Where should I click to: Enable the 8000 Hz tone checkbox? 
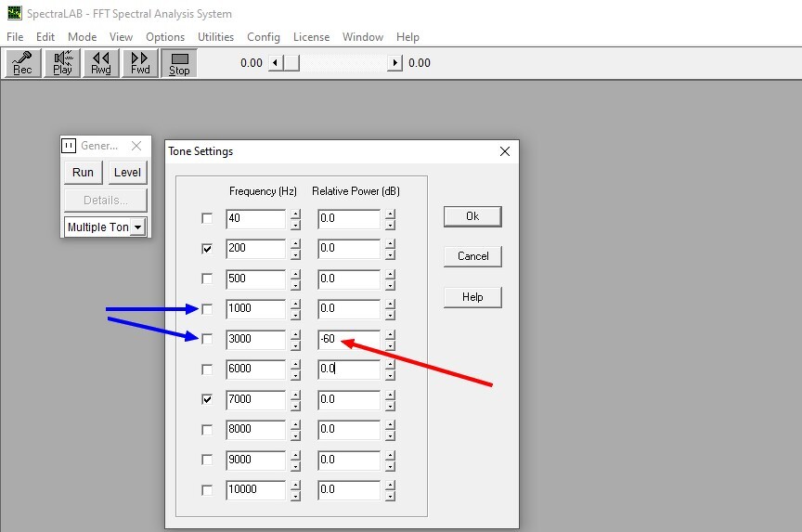207,430
